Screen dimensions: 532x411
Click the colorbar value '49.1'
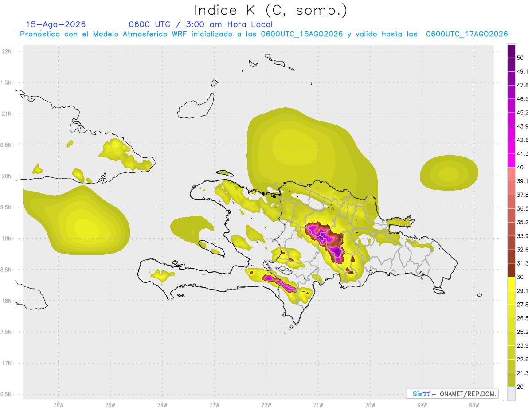pyautogui.click(x=523, y=71)
